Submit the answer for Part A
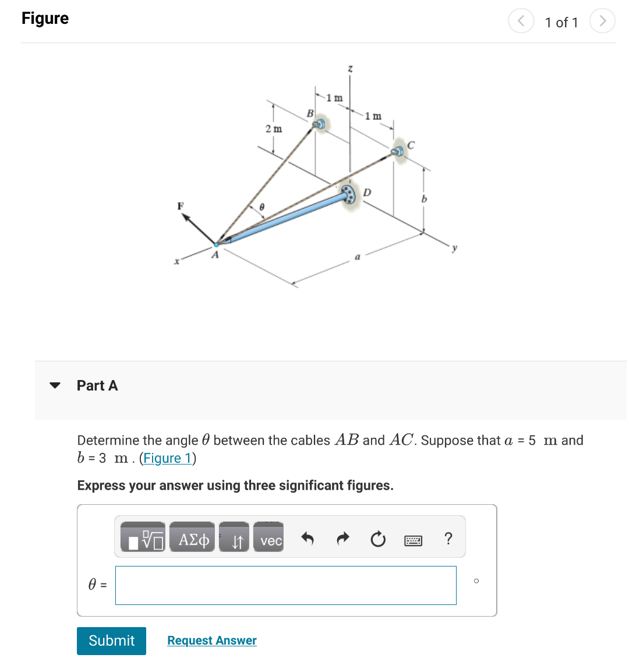629x672 pixels. pyautogui.click(x=111, y=641)
